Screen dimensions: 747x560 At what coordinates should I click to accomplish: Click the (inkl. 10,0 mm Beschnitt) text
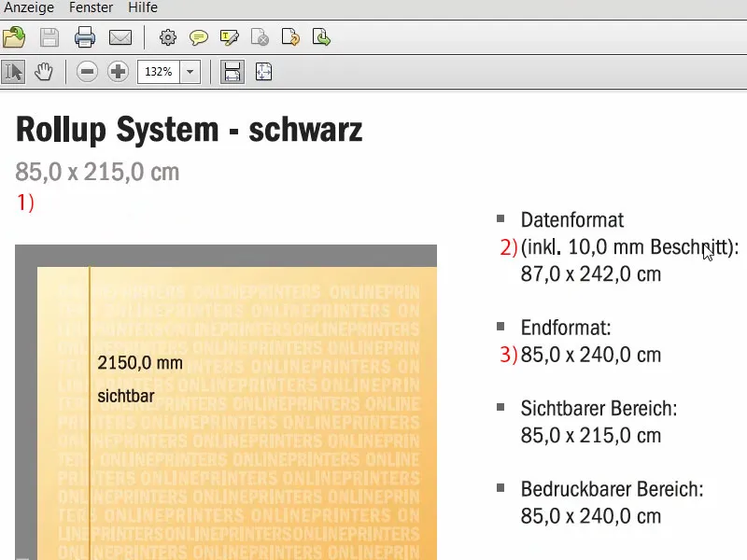tap(629, 247)
